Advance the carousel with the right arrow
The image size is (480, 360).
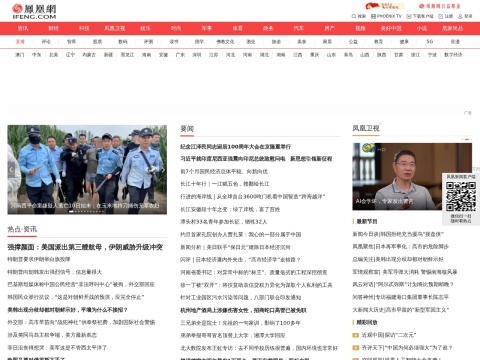(163, 170)
